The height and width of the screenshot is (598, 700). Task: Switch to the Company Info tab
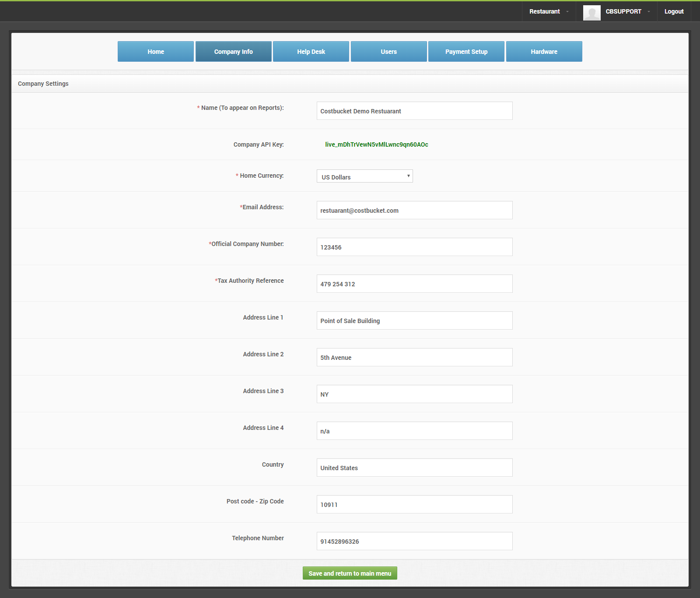[233, 52]
